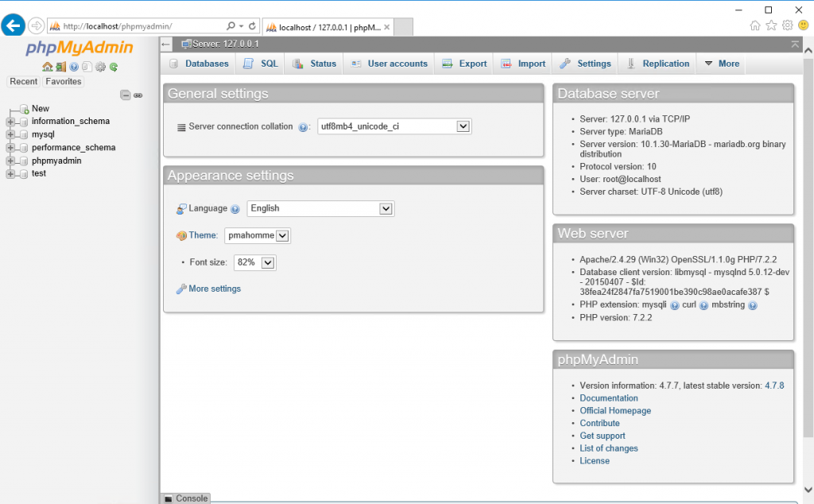This screenshot has height=504, width=814.
Task: Open the Contribute link
Action: pos(599,423)
